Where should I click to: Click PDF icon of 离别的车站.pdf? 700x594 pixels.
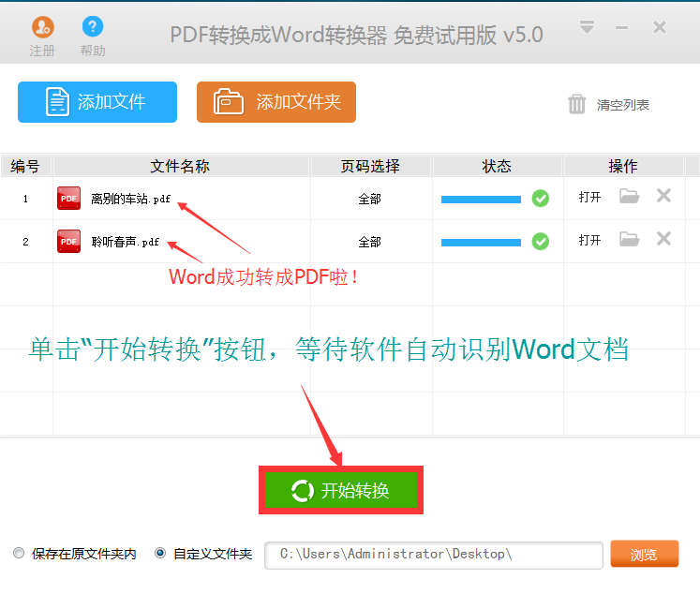(x=68, y=198)
